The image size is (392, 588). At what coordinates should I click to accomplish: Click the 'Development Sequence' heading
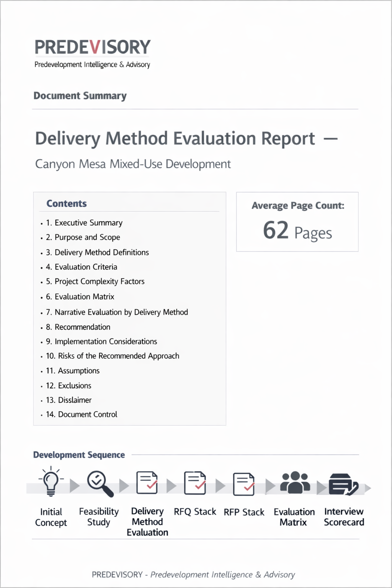click(x=79, y=455)
